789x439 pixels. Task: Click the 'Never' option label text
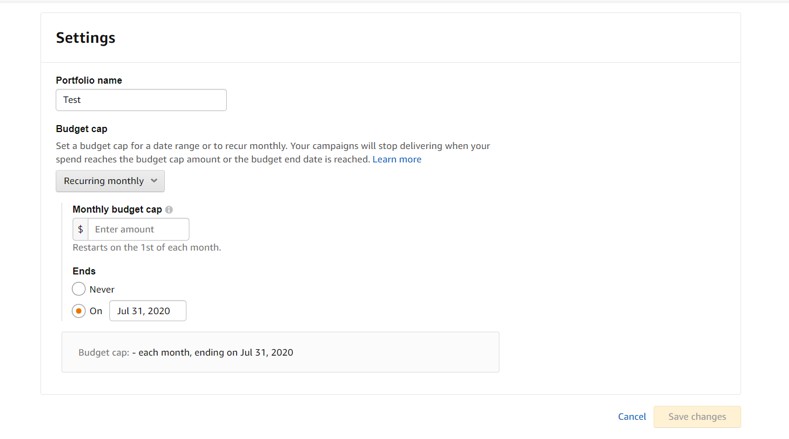click(x=102, y=290)
